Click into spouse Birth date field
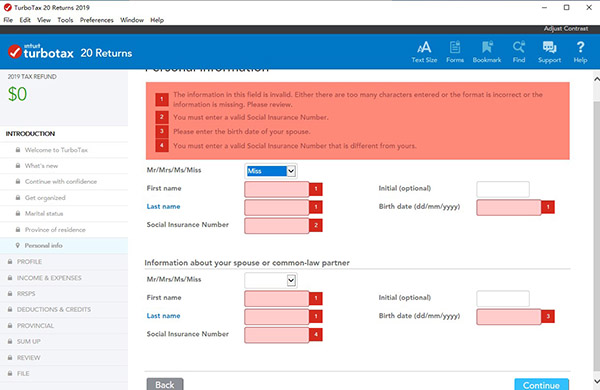 tap(509, 317)
